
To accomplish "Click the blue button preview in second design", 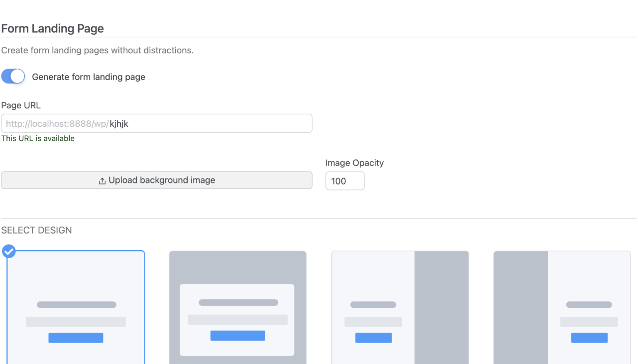I will tap(237, 336).
